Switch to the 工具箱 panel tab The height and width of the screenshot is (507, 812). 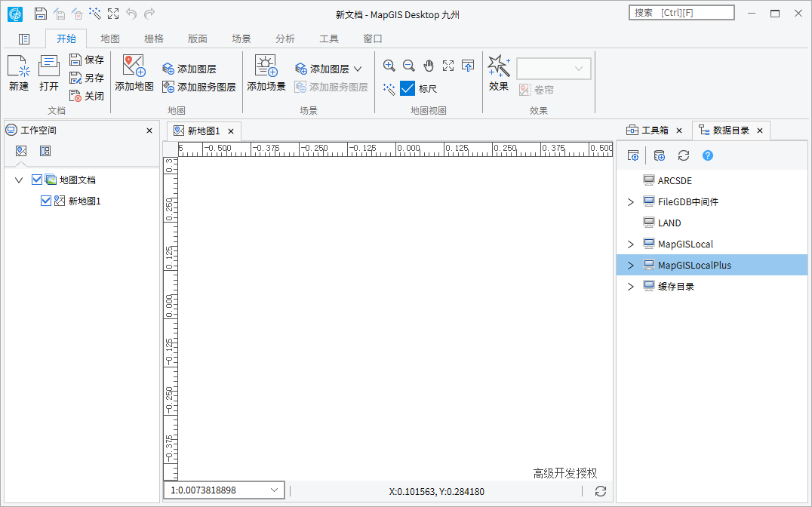(x=647, y=131)
